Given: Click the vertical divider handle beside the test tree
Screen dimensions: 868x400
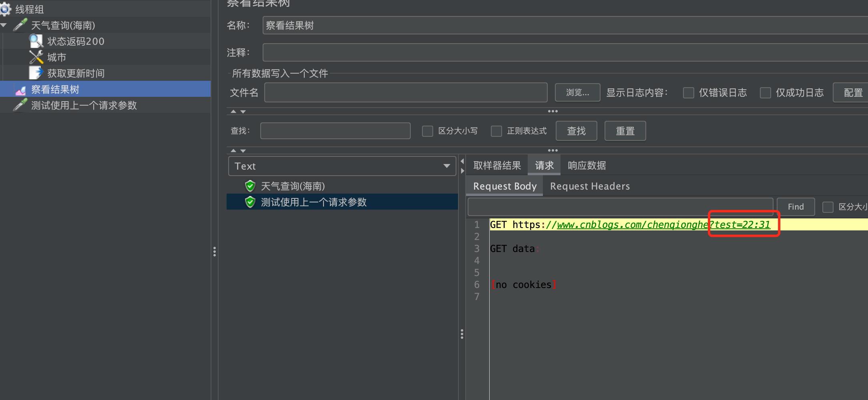Looking at the screenshot, I should (215, 252).
